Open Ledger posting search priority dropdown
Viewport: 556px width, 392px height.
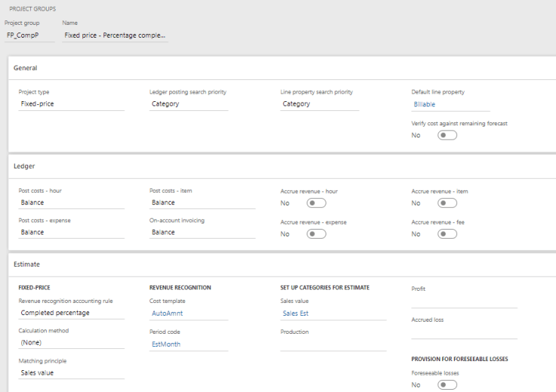(189, 104)
